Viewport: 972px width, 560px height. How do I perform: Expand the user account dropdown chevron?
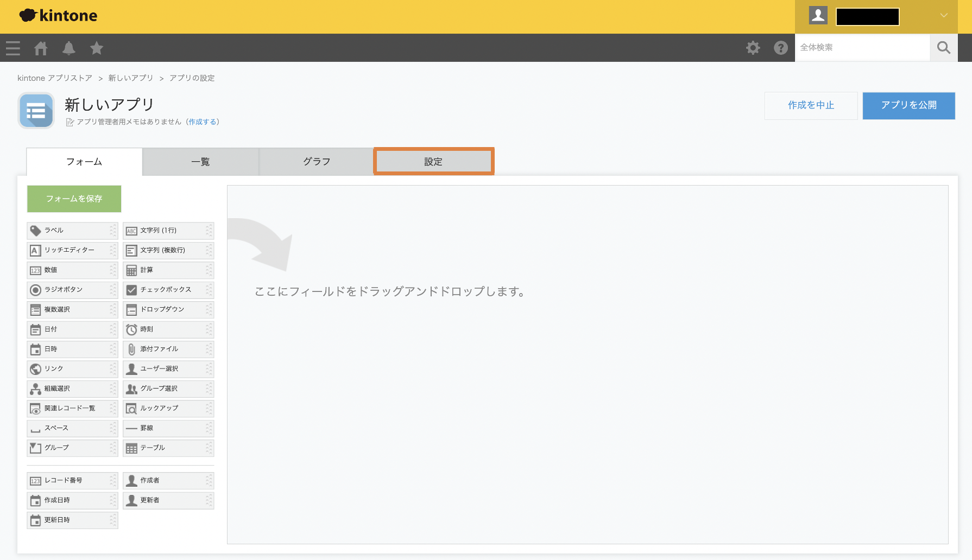[944, 16]
